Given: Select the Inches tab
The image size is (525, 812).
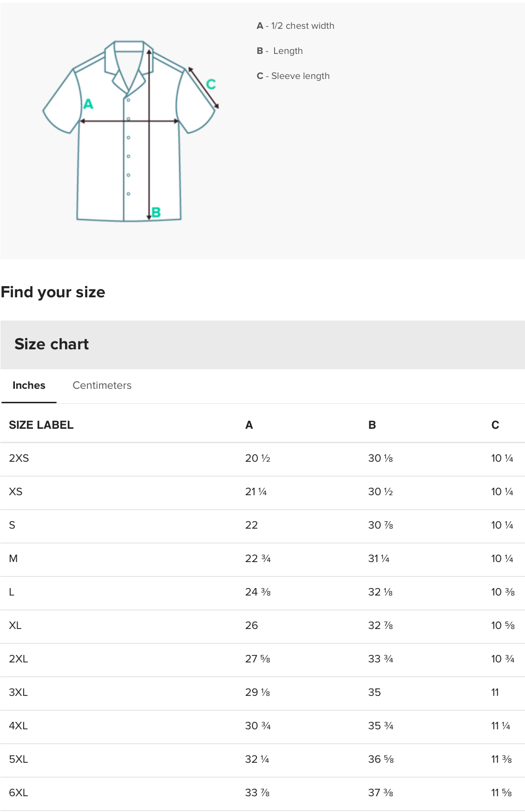Looking at the screenshot, I should click(x=29, y=386).
